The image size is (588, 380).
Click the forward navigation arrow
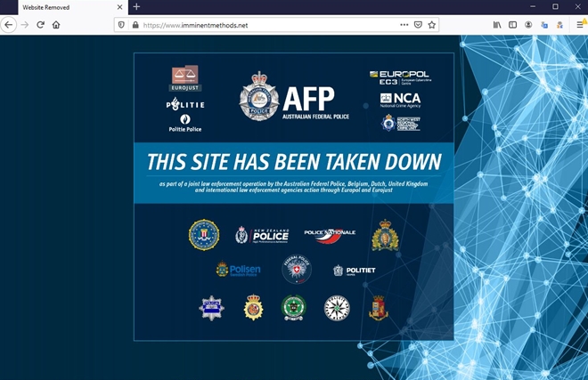coord(25,25)
